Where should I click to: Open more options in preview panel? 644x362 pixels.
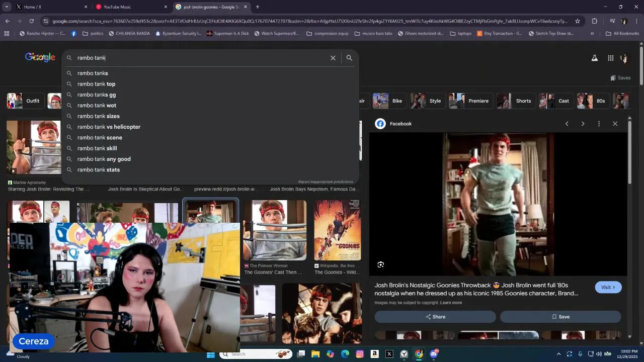click(x=599, y=124)
